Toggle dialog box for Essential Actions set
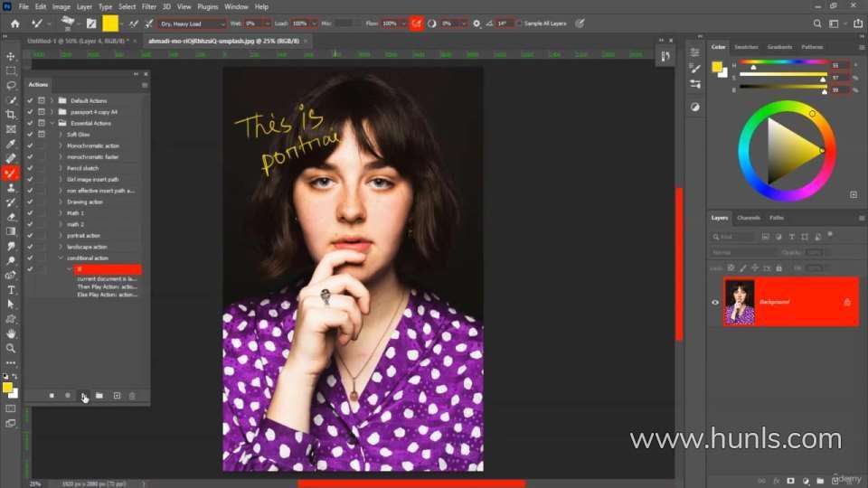This screenshot has width=868, height=488. coord(42,123)
